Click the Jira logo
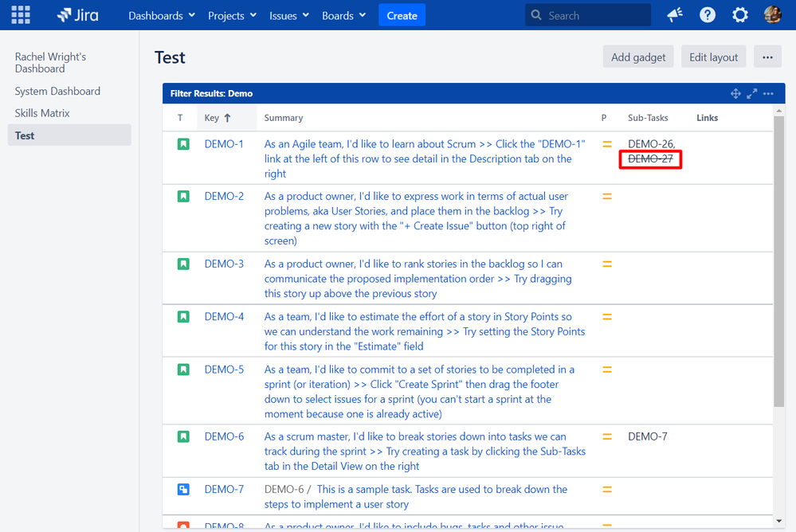This screenshot has width=796, height=532. point(77,15)
